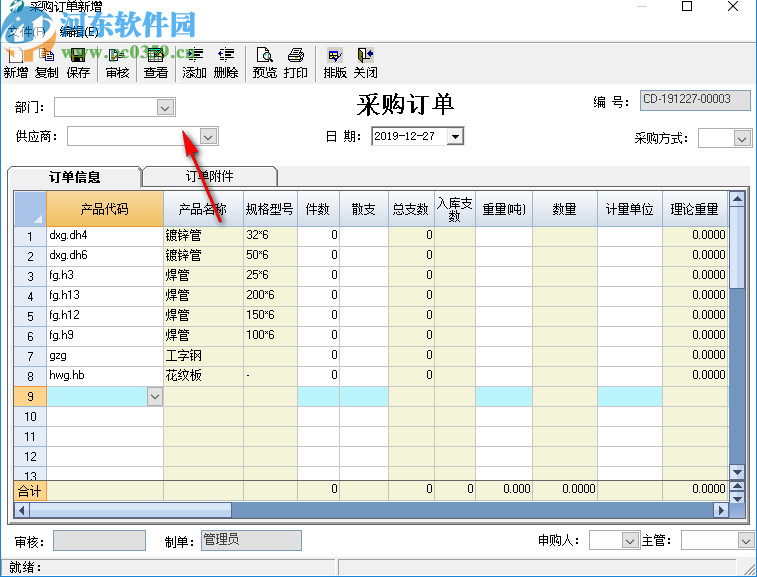Click the 规格型号 column header
This screenshot has height=577, width=757.
click(x=270, y=209)
